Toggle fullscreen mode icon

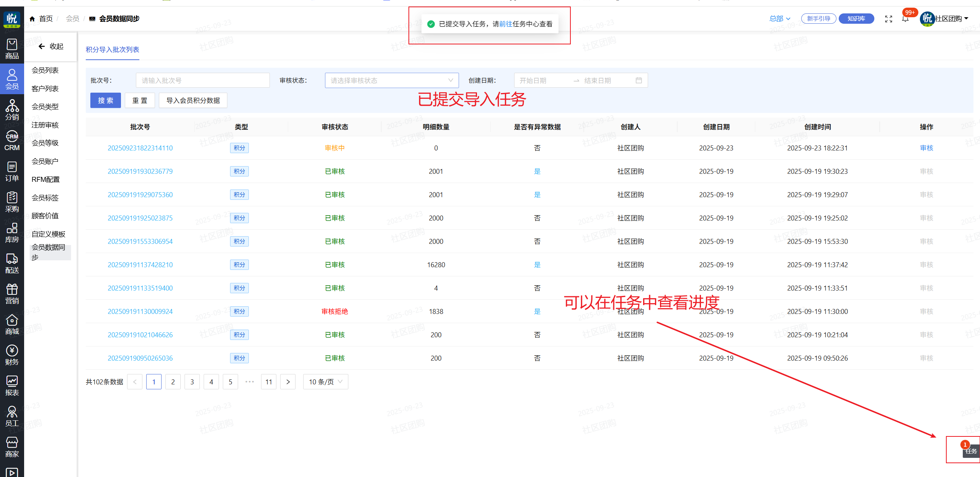click(889, 19)
